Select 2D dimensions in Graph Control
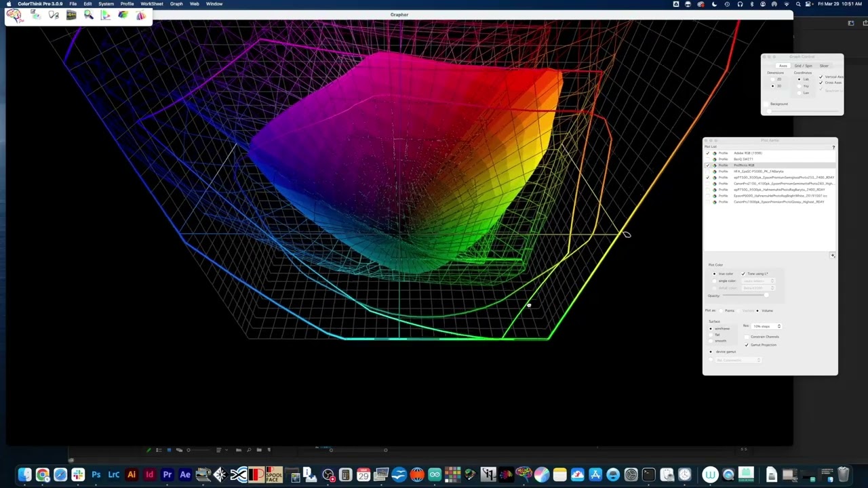This screenshot has width=868, height=488. point(772,79)
